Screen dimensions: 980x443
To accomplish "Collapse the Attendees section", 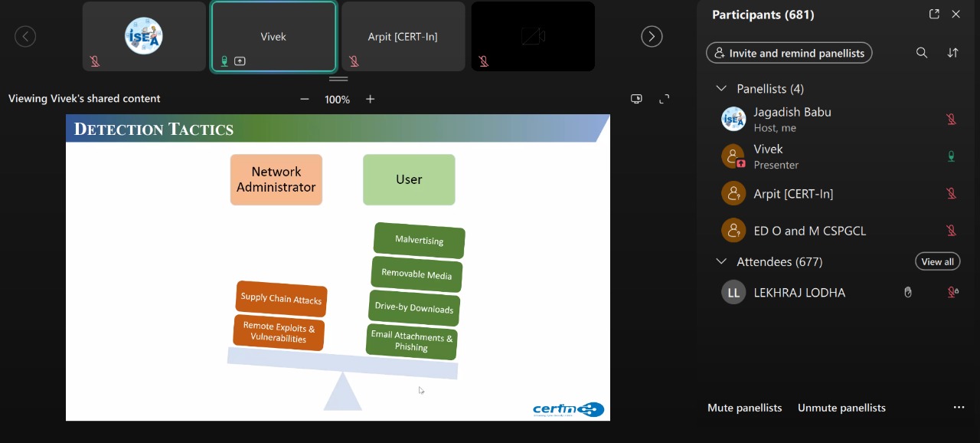I will click(x=721, y=261).
